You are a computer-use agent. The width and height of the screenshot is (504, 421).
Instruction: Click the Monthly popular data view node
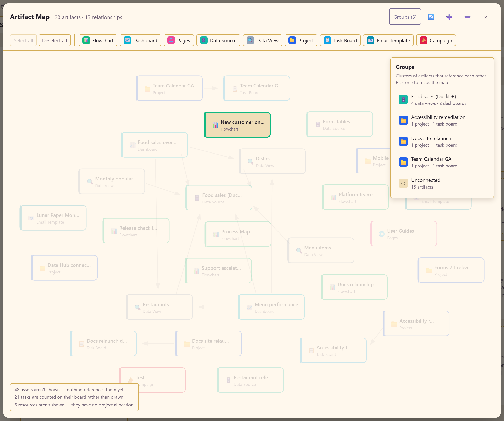click(112, 181)
